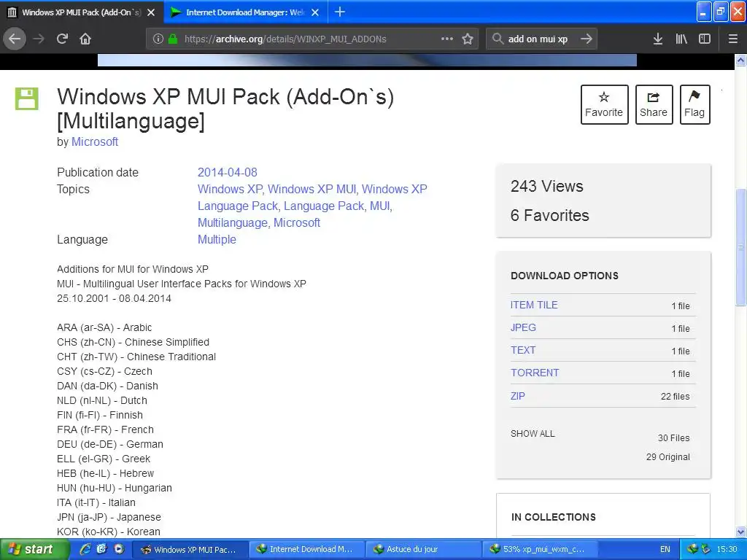Go back with the browser back arrow
This screenshot has width=747, height=560.
tap(15, 39)
